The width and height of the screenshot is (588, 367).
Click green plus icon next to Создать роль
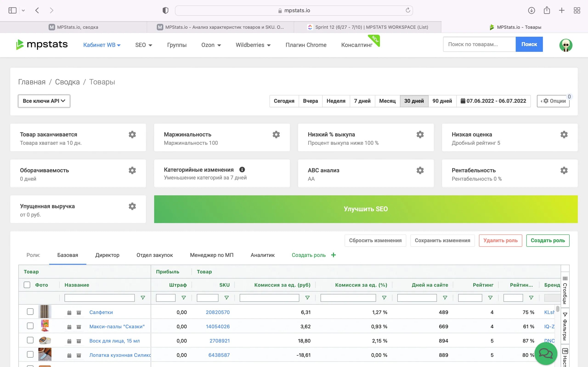click(x=333, y=255)
